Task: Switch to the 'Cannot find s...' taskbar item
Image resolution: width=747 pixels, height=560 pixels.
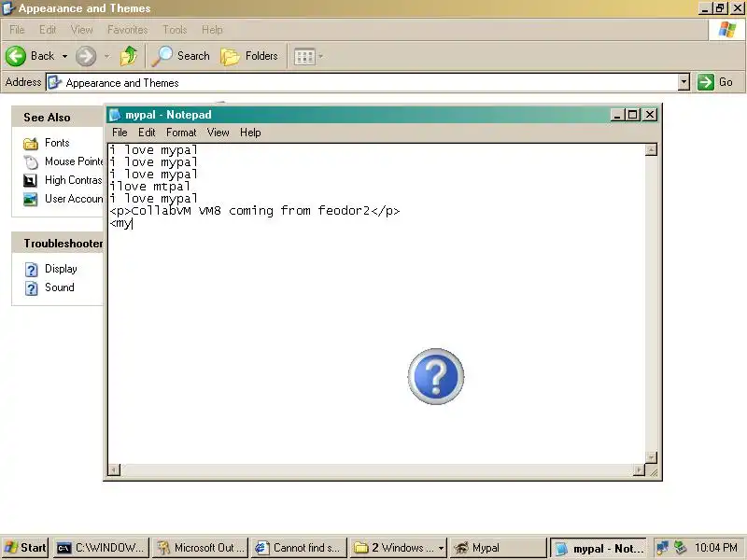Action: click(x=299, y=548)
